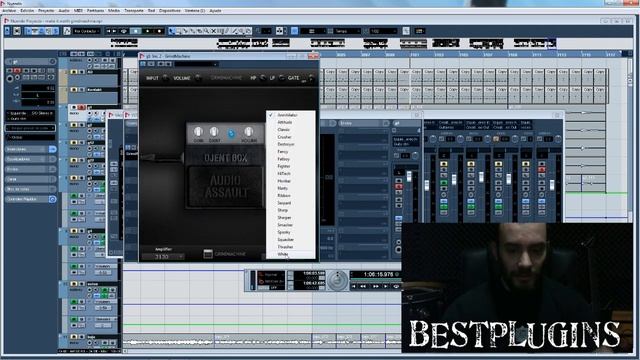Go to next marker in toolbar
The image size is (640, 360).
coord(114,31)
